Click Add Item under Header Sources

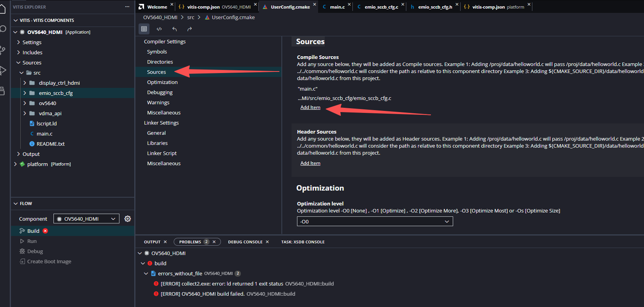click(x=310, y=163)
